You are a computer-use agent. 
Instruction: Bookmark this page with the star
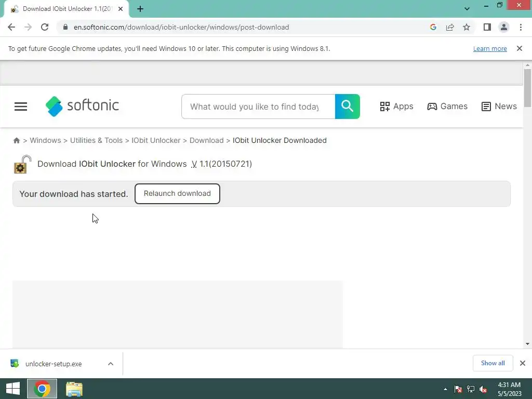pos(467,27)
